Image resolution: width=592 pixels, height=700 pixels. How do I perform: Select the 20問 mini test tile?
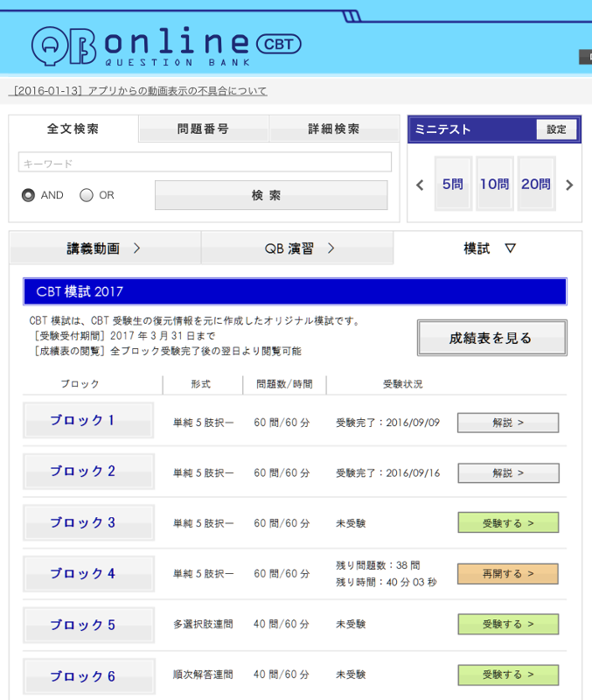pos(536,184)
